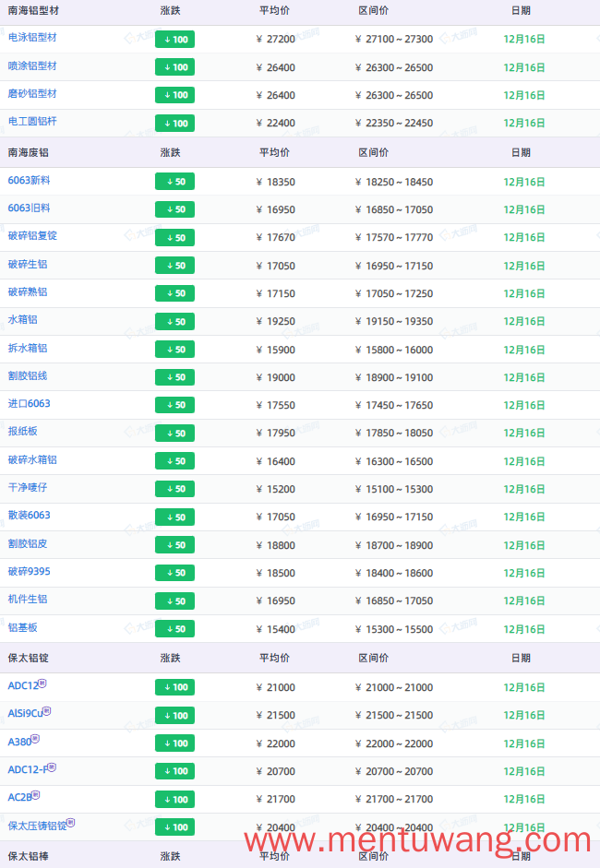The height and width of the screenshot is (868, 600).
Task: Open the ADC12-F ingot link
Action: click(x=28, y=769)
